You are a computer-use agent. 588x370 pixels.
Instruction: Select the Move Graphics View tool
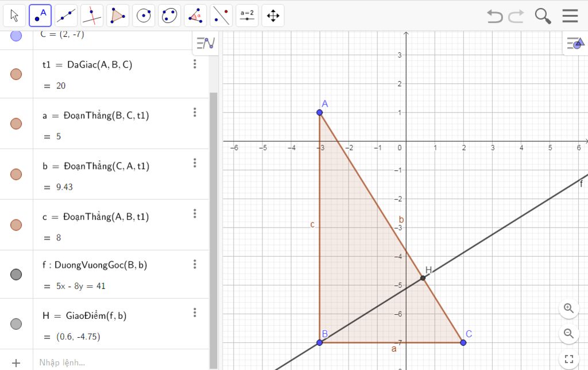(x=273, y=16)
